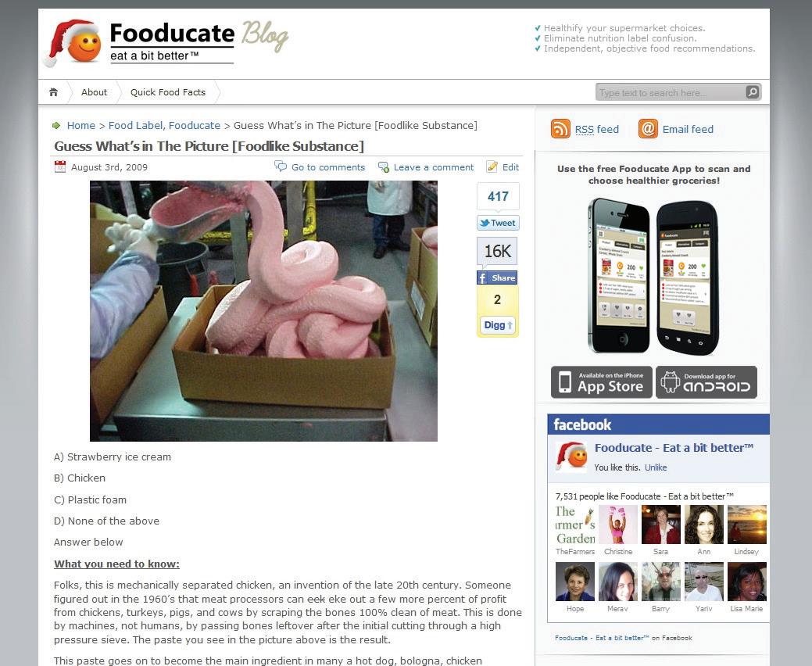Click the orange RSS feed icon
This screenshot has width=812, height=666.
click(x=560, y=128)
